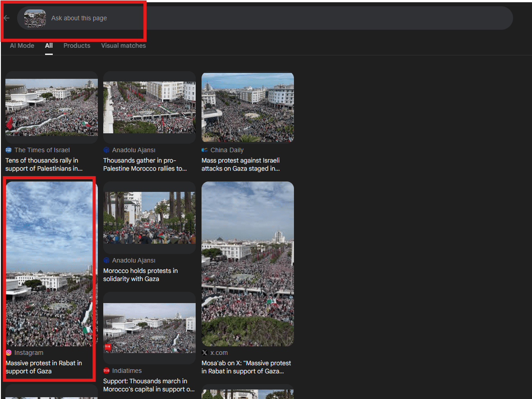The width and height of the screenshot is (532, 399).
Task: Click the Indiatimes source icon
Action: coord(106,371)
